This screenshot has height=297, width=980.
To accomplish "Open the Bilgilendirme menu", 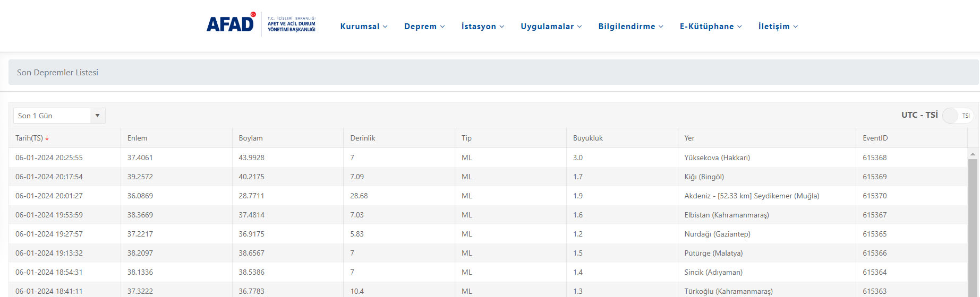I will pos(630,27).
